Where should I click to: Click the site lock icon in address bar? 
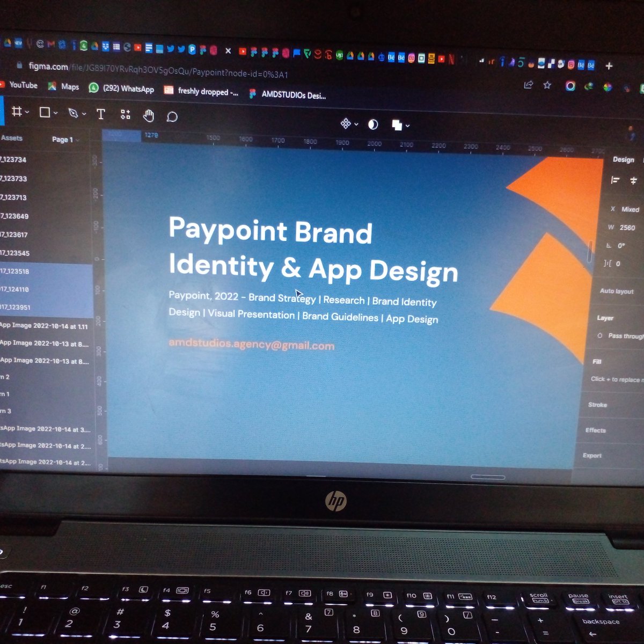tap(20, 64)
